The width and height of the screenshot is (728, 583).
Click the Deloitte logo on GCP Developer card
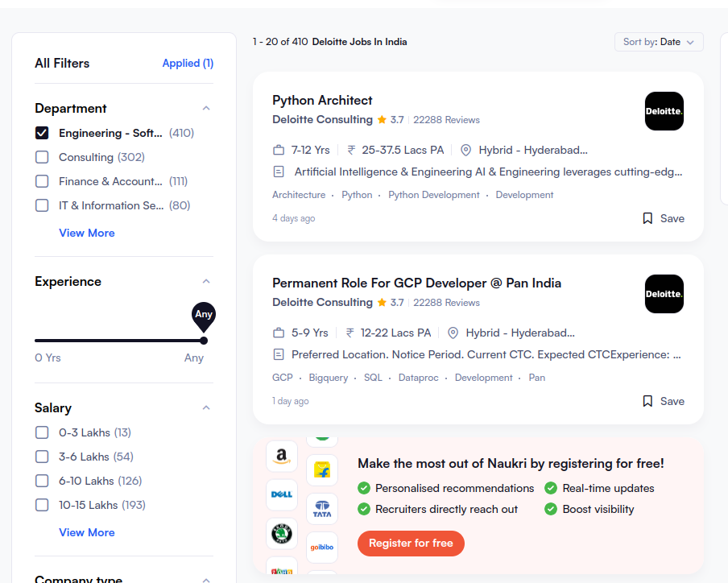click(664, 294)
